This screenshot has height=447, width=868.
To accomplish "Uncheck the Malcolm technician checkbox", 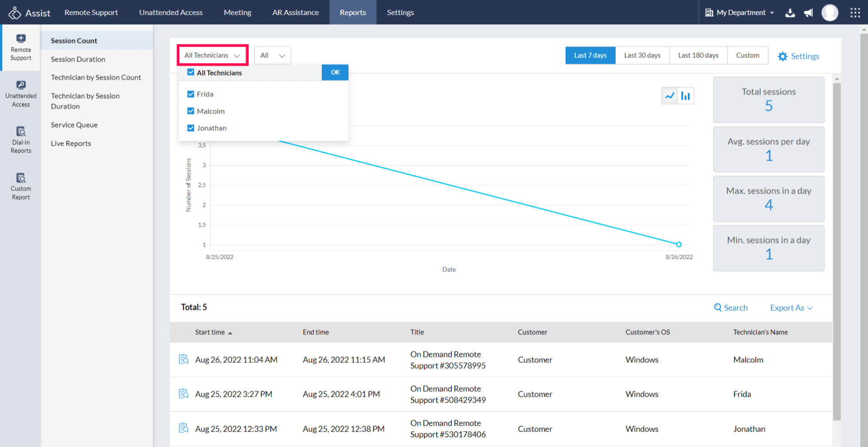I will click(x=191, y=111).
